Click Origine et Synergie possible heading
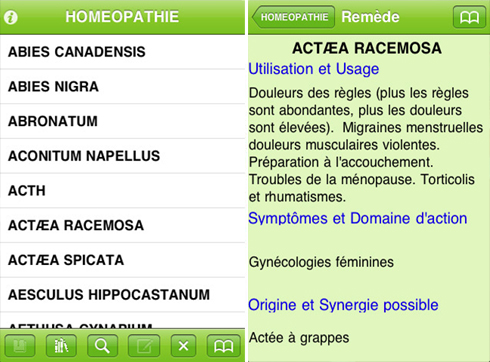The width and height of the screenshot is (490, 362). click(343, 305)
